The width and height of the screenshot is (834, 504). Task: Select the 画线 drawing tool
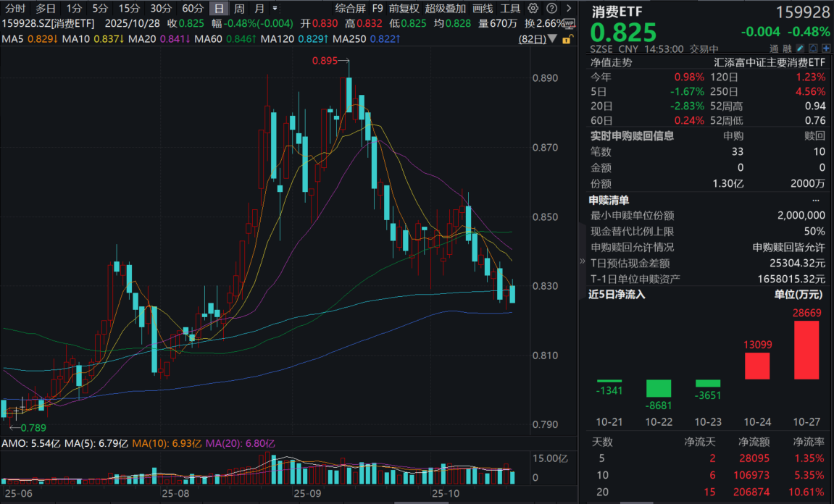(483, 9)
